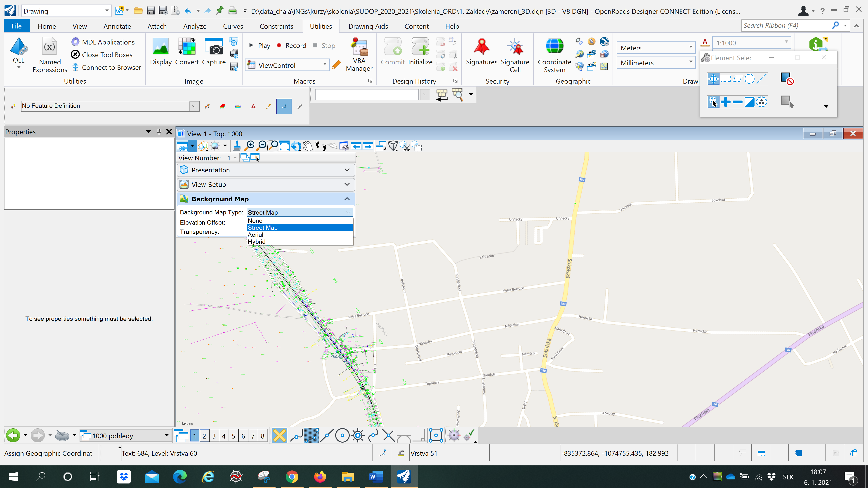Screen dimensions: 868x488
Task: Expand the View Setup section
Action: pyautogui.click(x=266, y=185)
